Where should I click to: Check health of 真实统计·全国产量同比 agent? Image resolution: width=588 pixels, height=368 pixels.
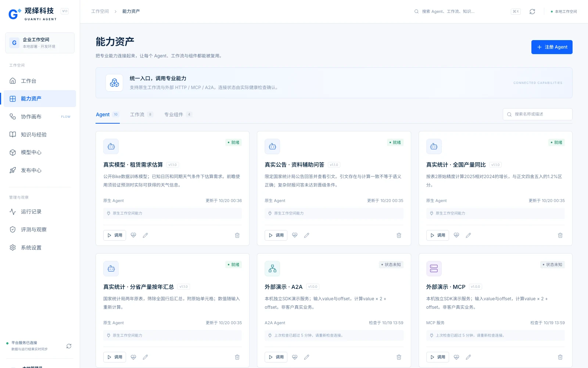(456, 235)
